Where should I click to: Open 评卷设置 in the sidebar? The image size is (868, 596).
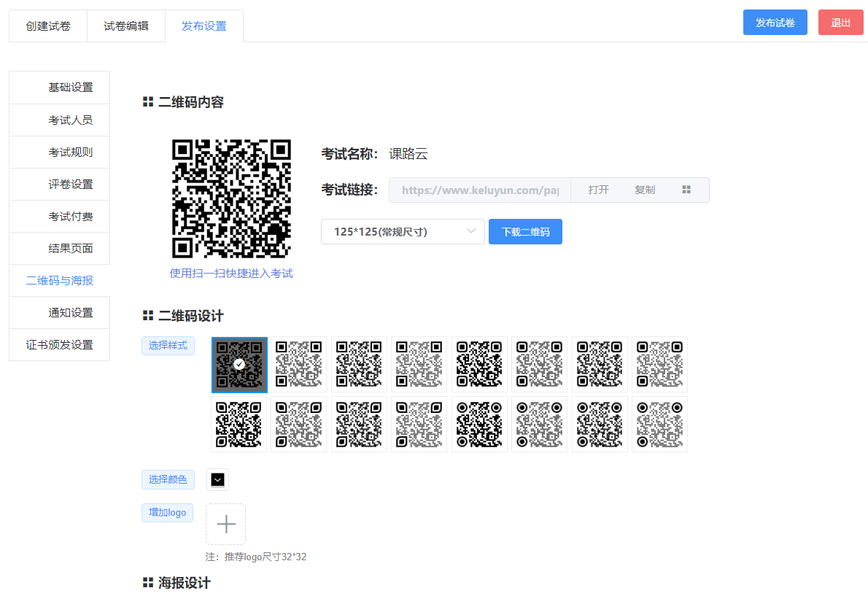[x=60, y=185]
